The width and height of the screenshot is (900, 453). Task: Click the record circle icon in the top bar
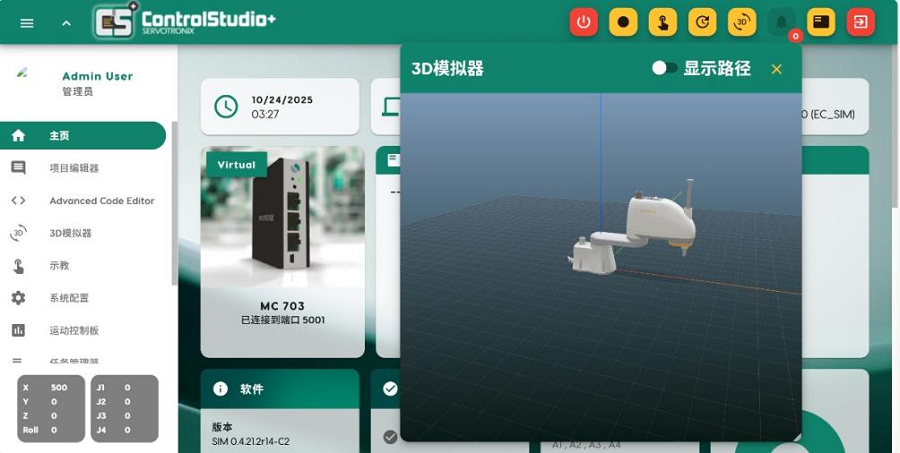[623, 22]
